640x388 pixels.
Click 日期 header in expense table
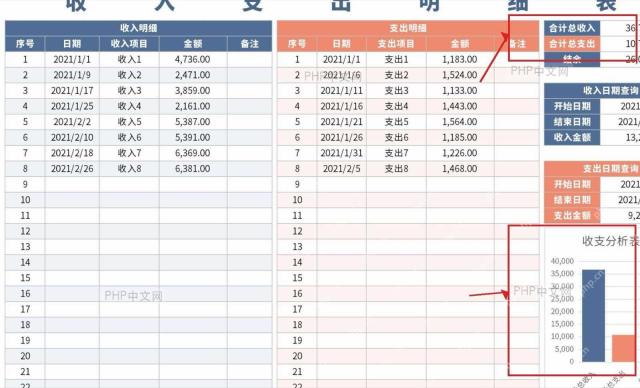click(342, 44)
